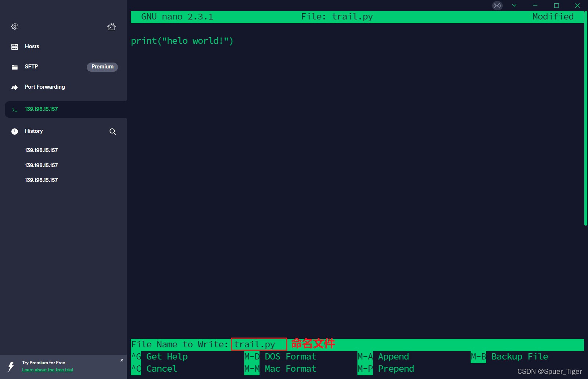
Task: Click the Hosts server icon
Action: (x=15, y=47)
